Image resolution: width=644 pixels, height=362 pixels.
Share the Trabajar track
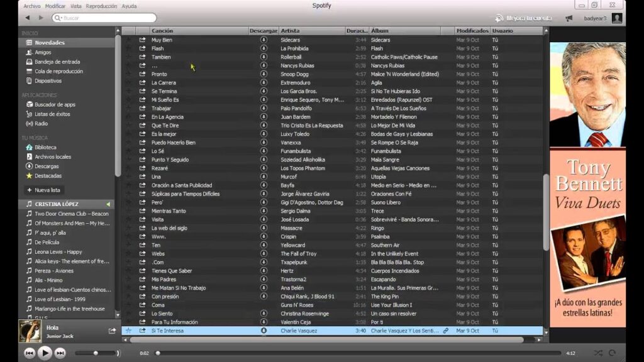[x=142, y=108]
